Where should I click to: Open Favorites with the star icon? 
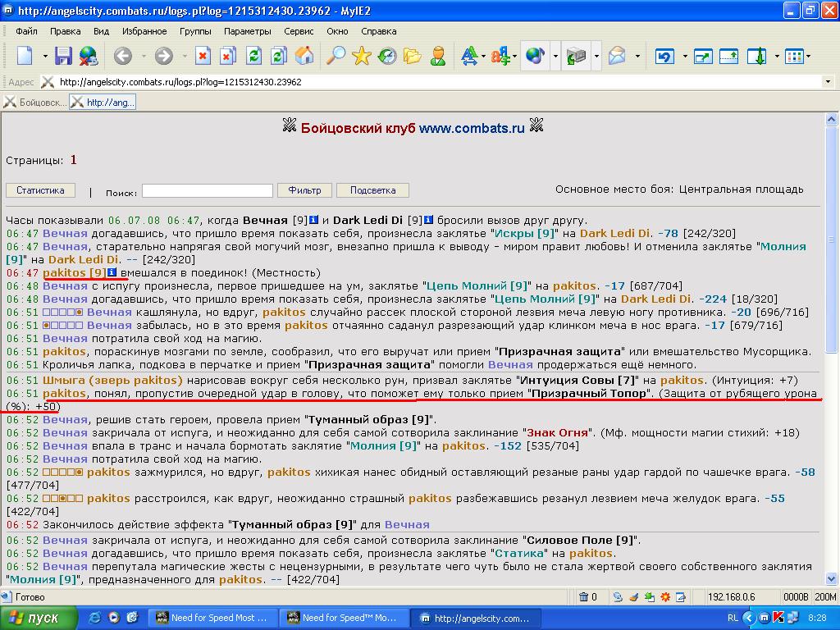(362, 56)
